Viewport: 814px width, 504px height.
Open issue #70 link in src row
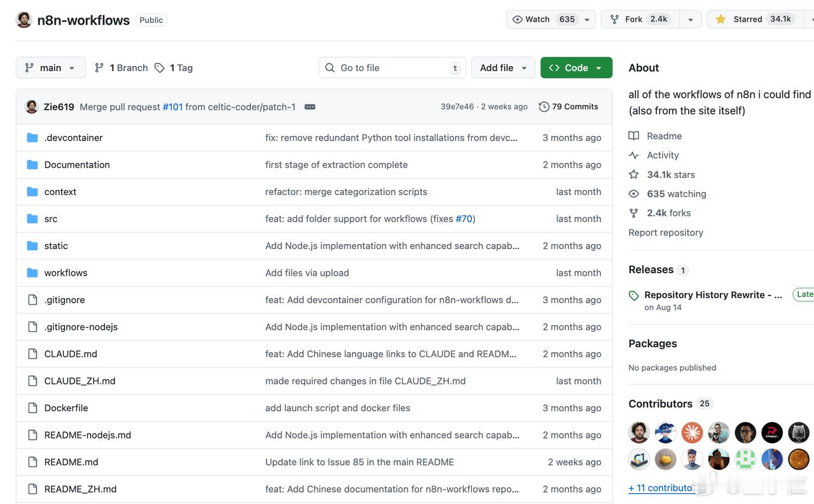464,219
